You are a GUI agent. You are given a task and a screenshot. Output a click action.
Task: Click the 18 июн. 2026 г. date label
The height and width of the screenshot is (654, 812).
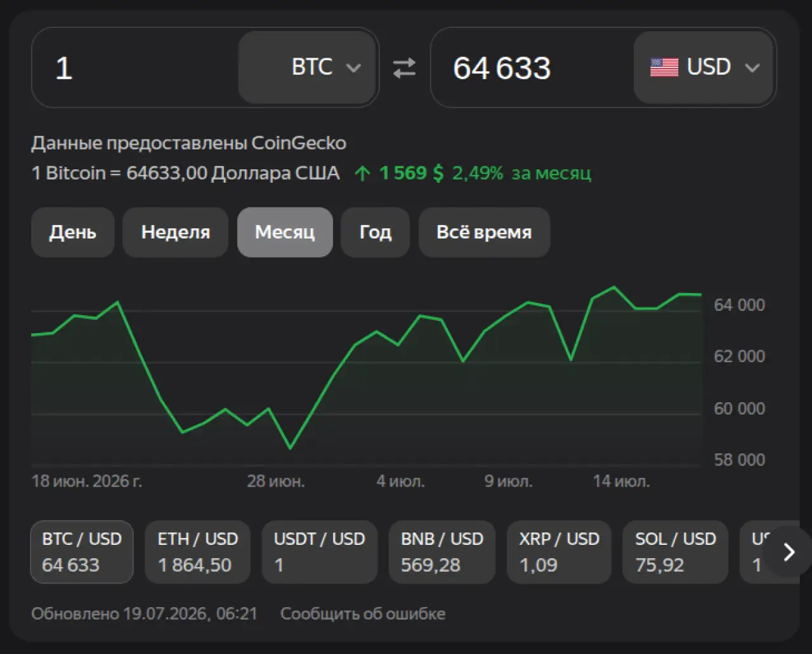pyautogui.click(x=87, y=481)
